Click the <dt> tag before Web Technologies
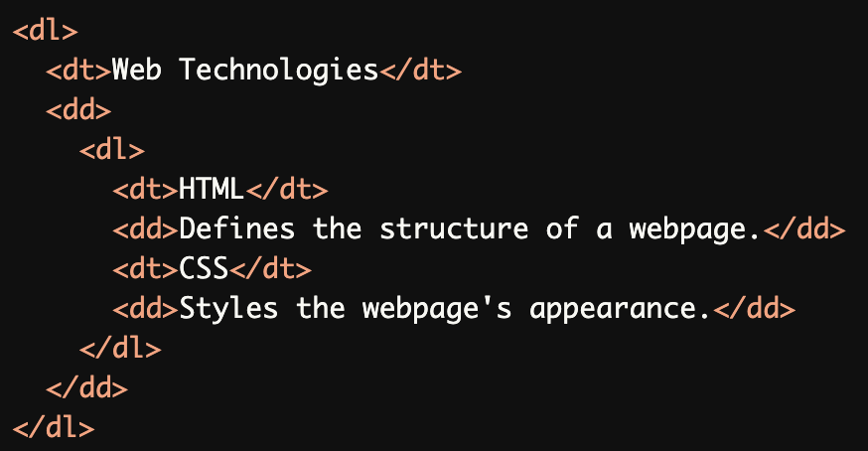 tap(78, 71)
